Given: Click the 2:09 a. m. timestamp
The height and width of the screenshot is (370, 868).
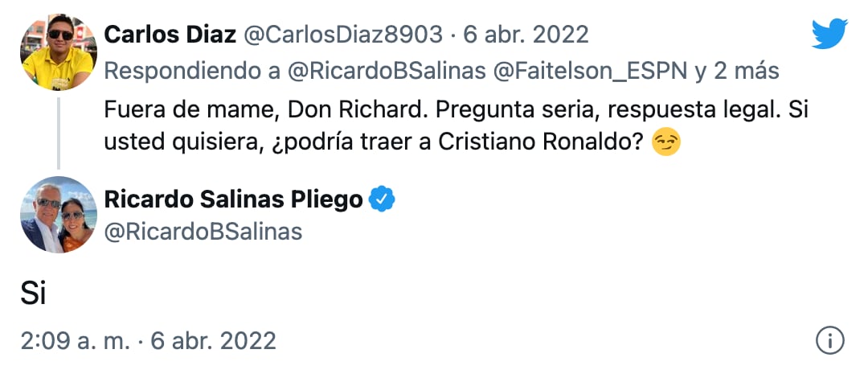Looking at the screenshot, I should click(75, 340).
